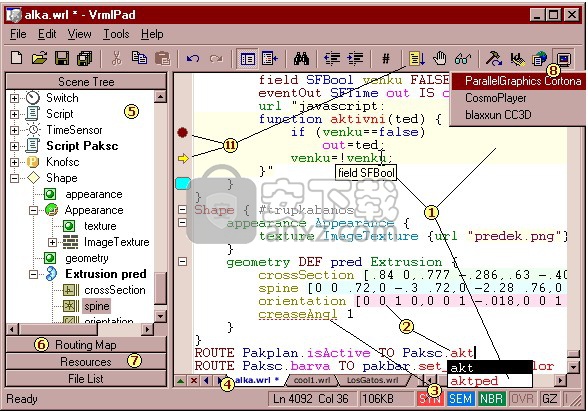The height and width of the screenshot is (411, 588).
Task: Open the File menu
Action: [18, 34]
